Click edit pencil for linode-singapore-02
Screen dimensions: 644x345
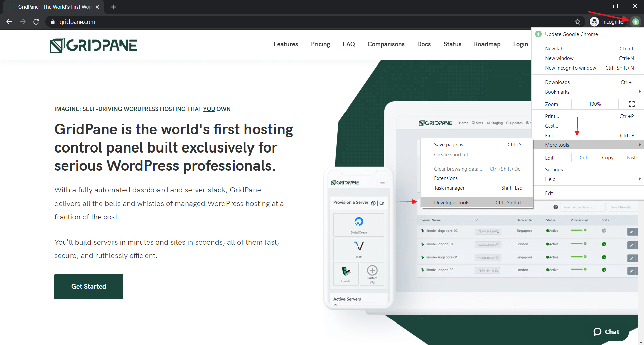(632, 232)
